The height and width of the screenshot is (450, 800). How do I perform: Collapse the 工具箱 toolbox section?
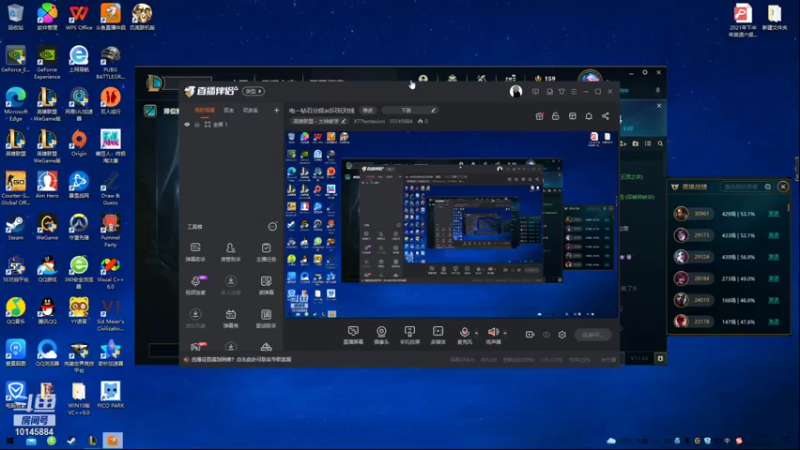click(x=272, y=227)
